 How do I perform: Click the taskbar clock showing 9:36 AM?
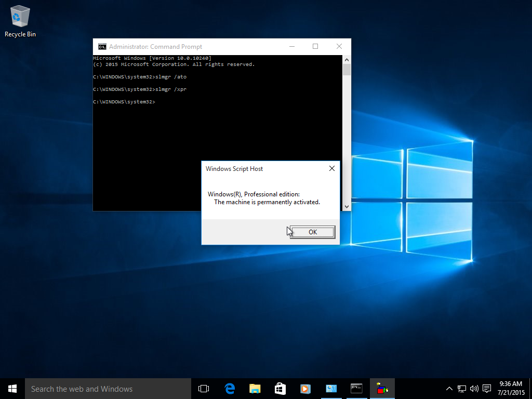pyautogui.click(x=510, y=389)
